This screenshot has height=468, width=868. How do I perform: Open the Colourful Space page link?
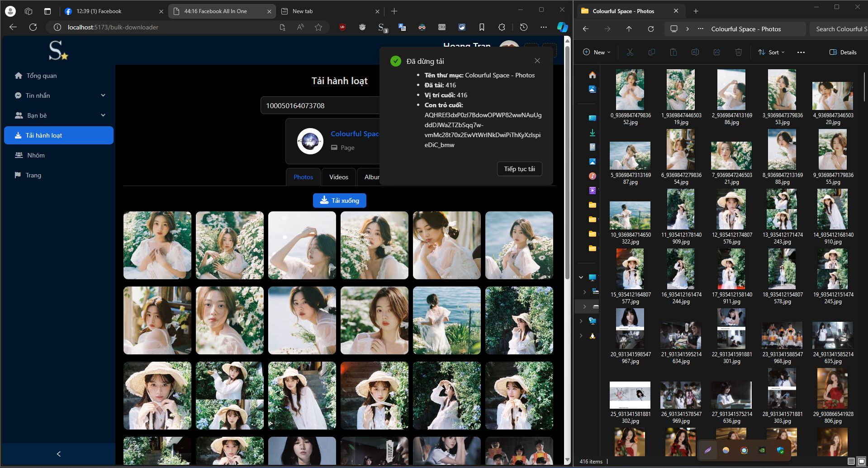tap(355, 134)
